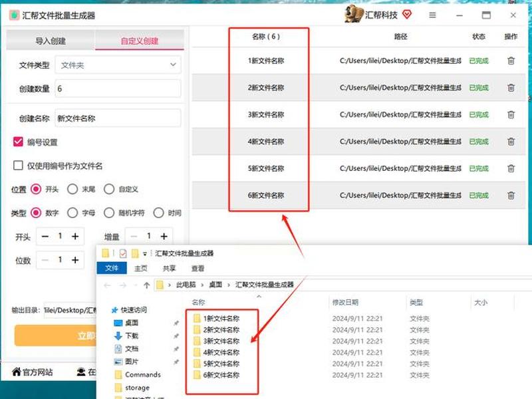Select 开头 position radio button
The height and width of the screenshot is (399, 532).
click(x=36, y=189)
